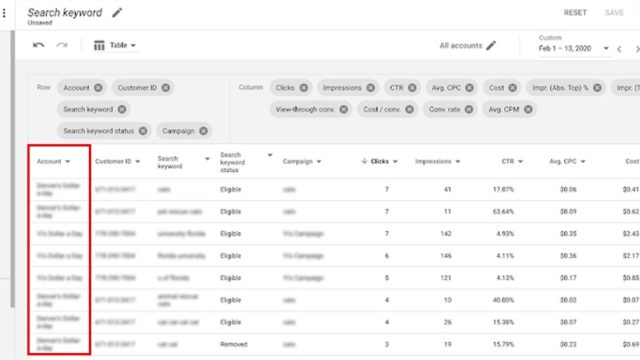Open the CTR column header menu

[x=520, y=162]
